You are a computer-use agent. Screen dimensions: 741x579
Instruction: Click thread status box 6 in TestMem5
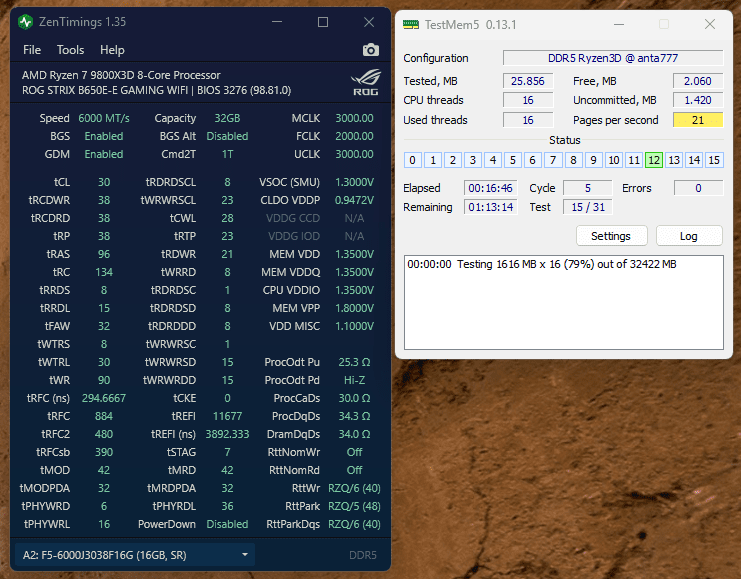(533, 160)
